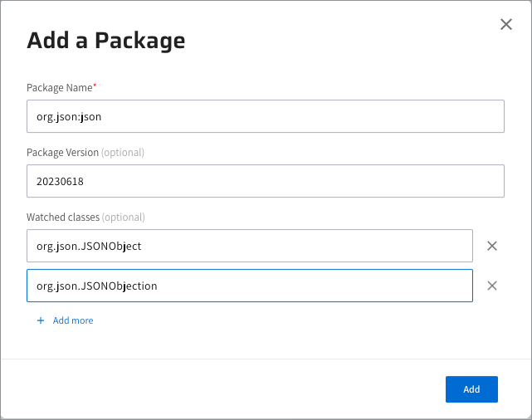Click the Add more link text
Viewport: 532px width, 420px height.
tap(73, 320)
